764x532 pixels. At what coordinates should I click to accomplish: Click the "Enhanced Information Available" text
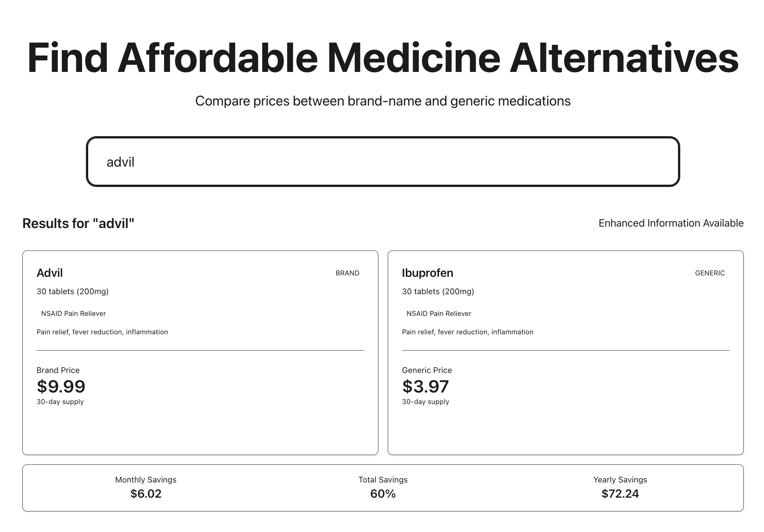pos(671,223)
